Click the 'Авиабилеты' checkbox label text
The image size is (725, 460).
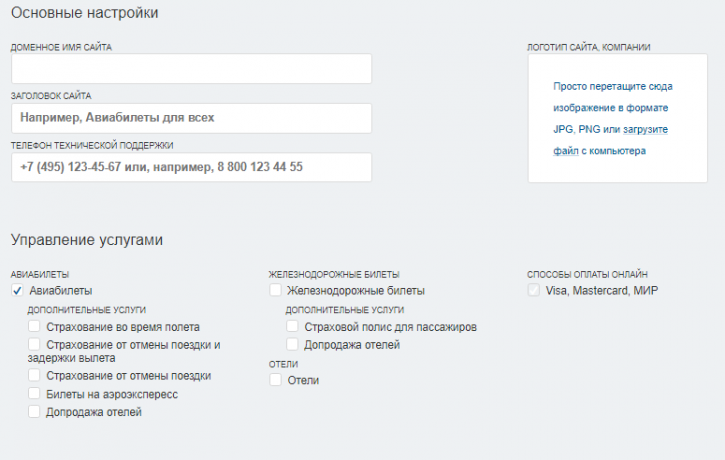pos(61,291)
